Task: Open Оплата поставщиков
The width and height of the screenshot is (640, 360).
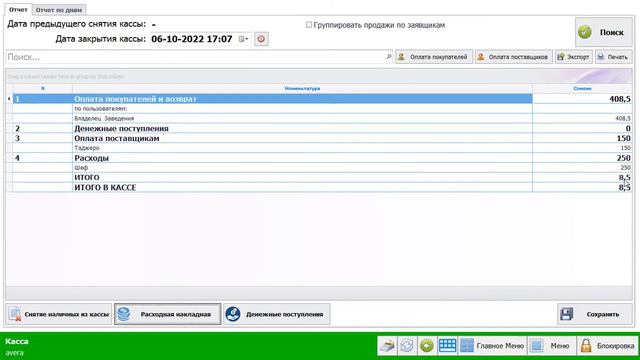Action: 513,57
